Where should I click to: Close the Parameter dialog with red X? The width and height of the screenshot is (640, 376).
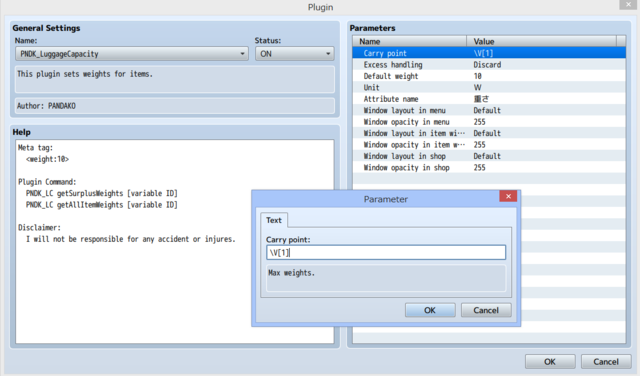pyautogui.click(x=508, y=196)
